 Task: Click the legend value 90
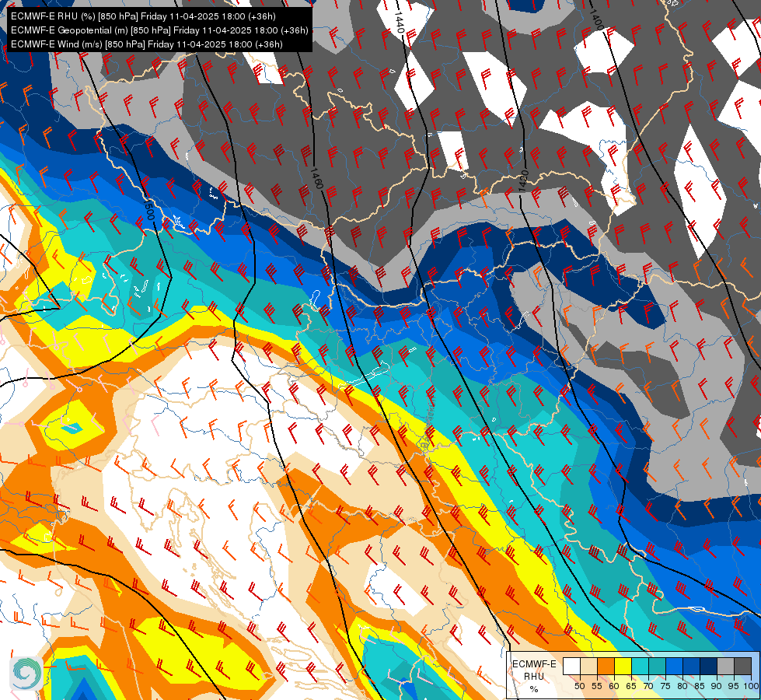[x=717, y=687]
